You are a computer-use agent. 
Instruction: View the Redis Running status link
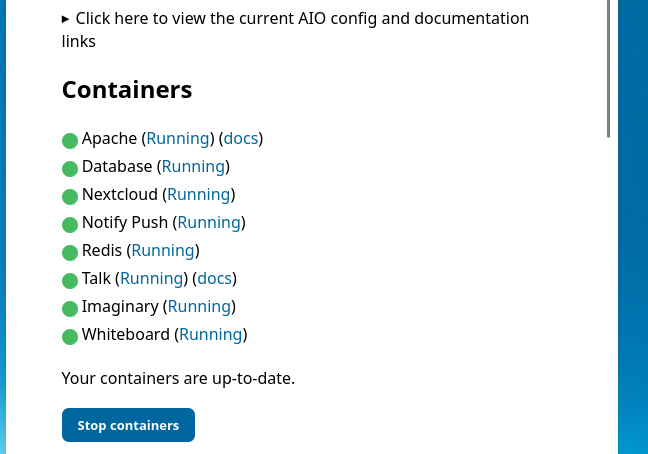163,250
